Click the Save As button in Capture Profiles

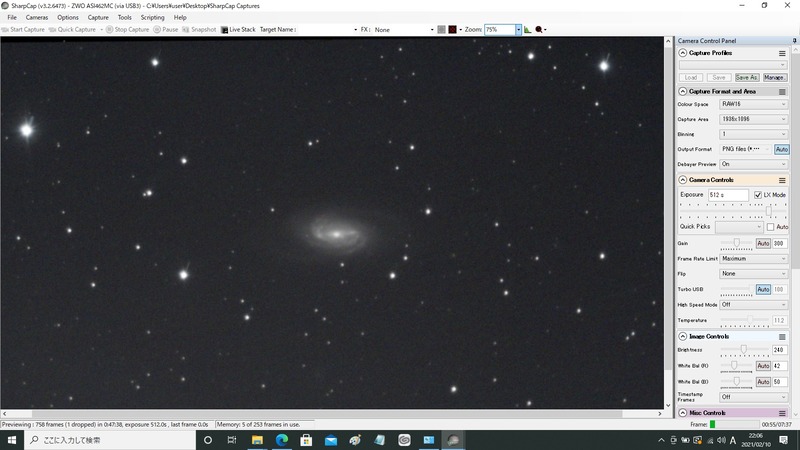pos(747,78)
